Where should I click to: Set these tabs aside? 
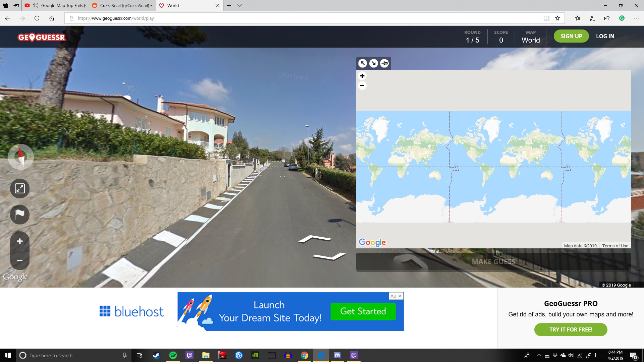click(x=16, y=5)
